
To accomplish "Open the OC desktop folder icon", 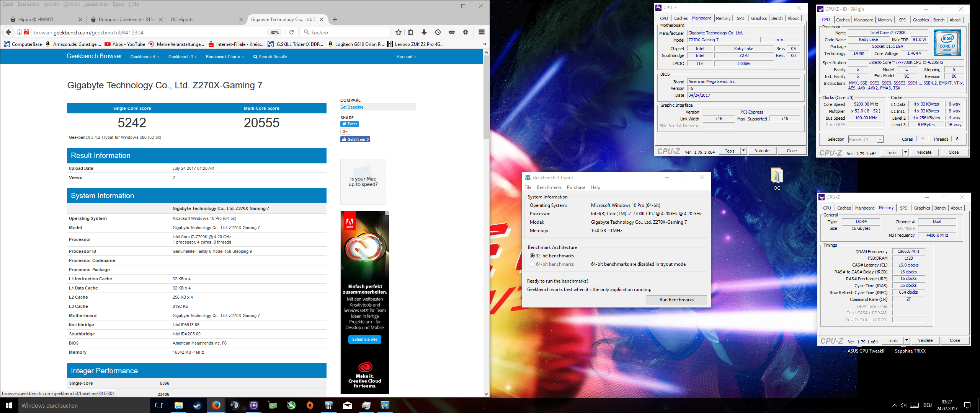I will point(777,179).
